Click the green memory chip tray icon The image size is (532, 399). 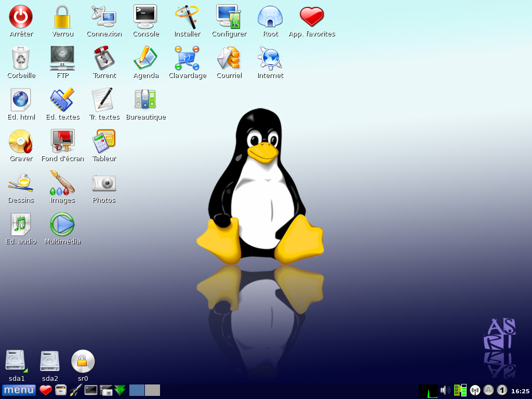pyautogui.click(x=460, y=390)
